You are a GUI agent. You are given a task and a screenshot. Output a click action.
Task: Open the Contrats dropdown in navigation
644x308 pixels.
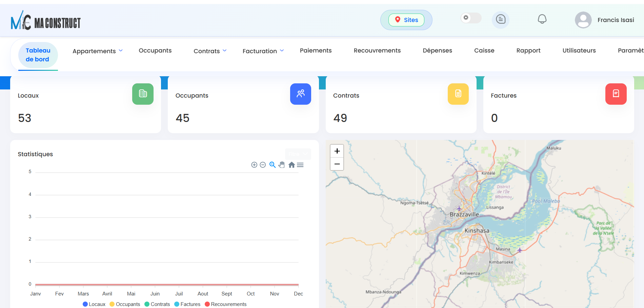210,51
